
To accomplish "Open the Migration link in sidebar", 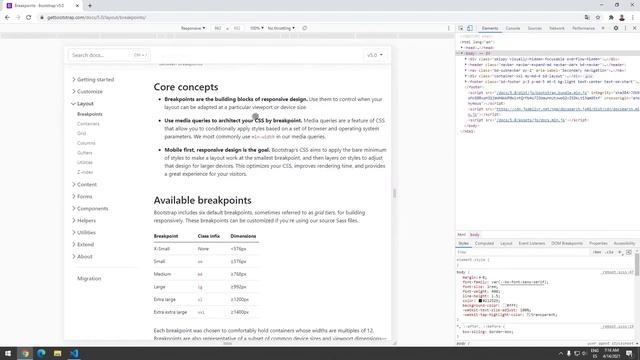I will pyautogui.click(x=89, y=278).
